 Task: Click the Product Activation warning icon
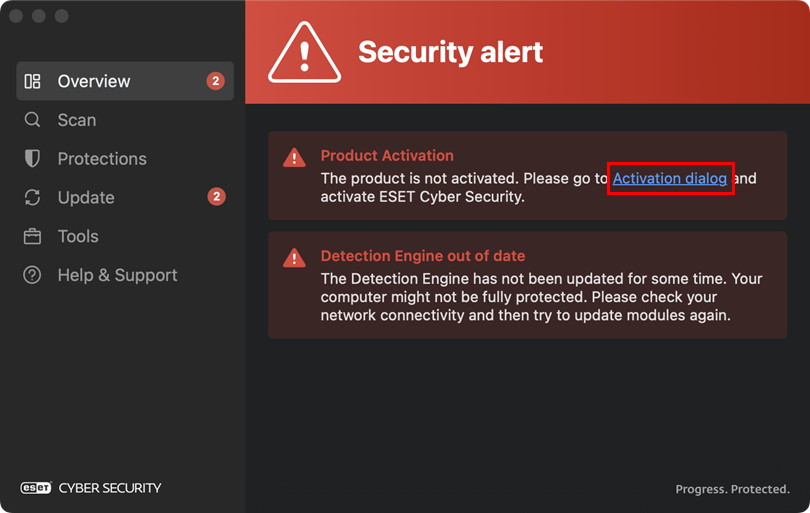coord(294,158)
